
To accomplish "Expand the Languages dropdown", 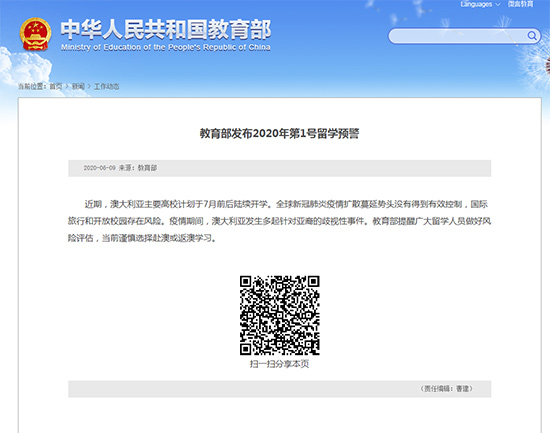I will pyautogui.click(x=480, y=4).
